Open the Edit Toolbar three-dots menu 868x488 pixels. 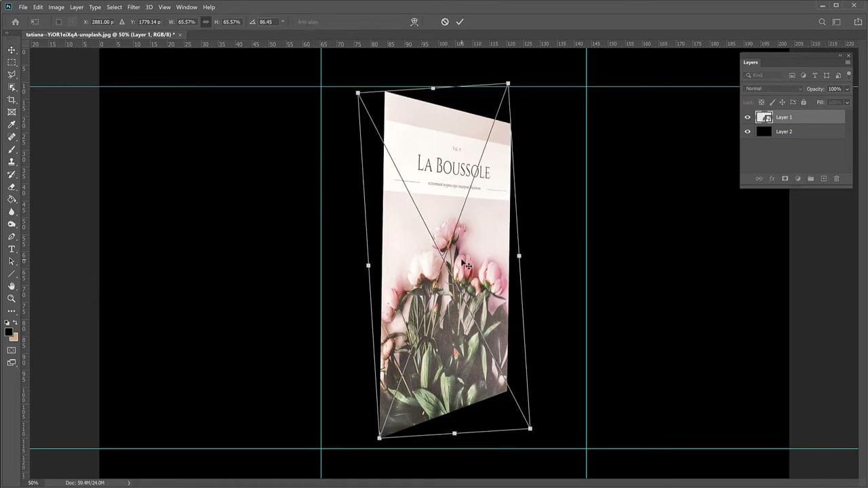[12, 311]
